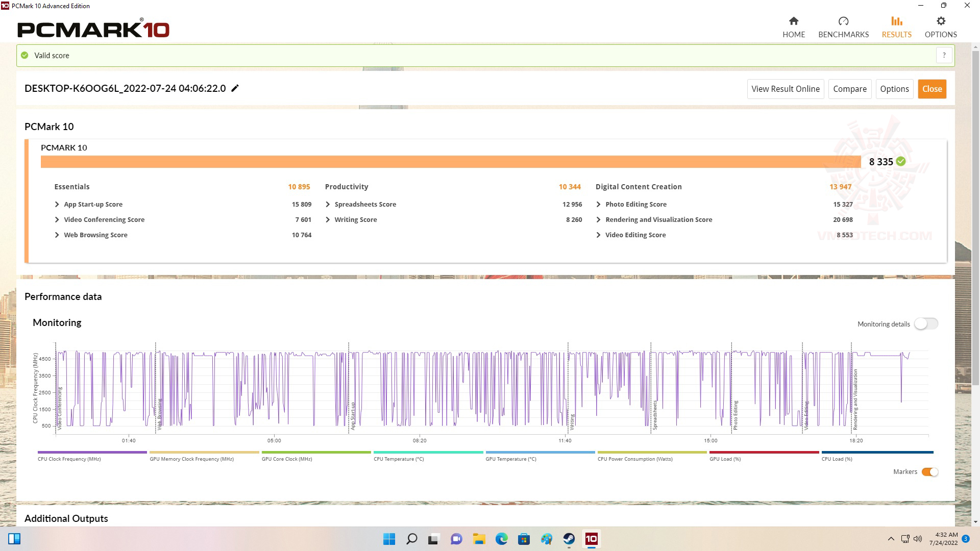Click View Result Online button

pos(785,89)
